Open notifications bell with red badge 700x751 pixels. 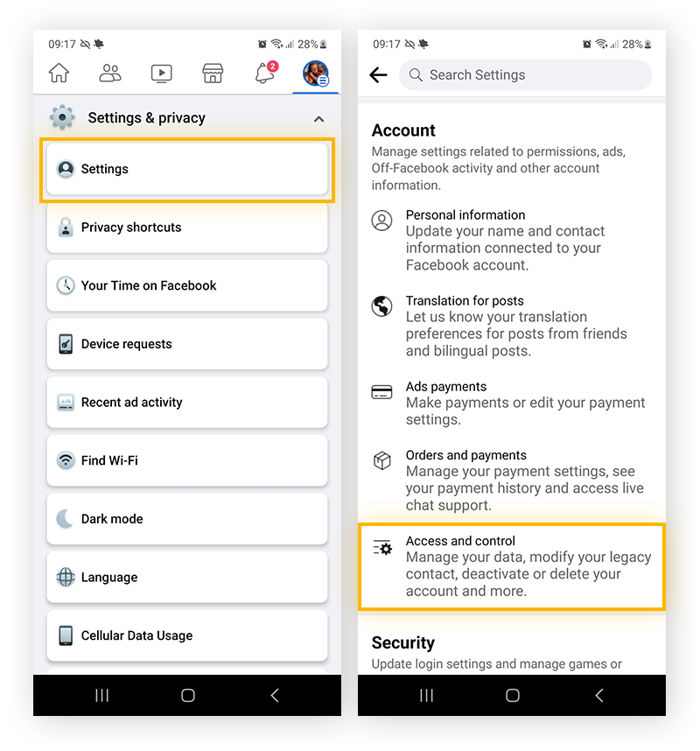point(265,73)
